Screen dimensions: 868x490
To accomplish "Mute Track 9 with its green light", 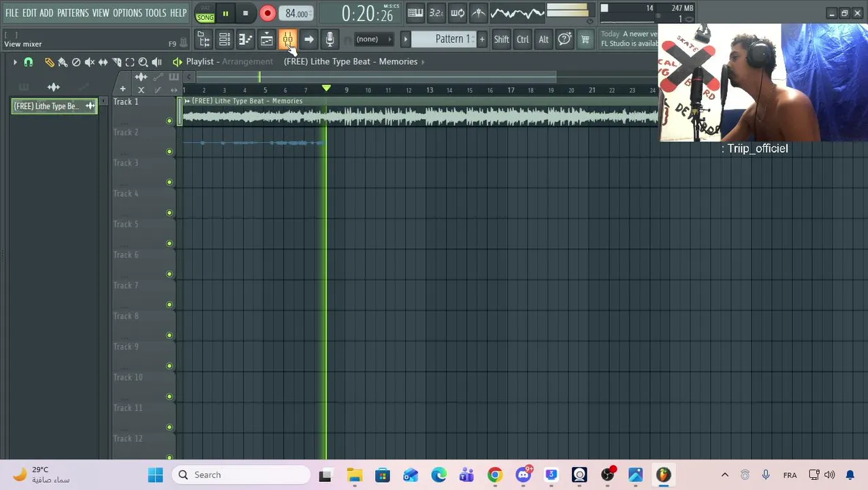I will [170, 366].
